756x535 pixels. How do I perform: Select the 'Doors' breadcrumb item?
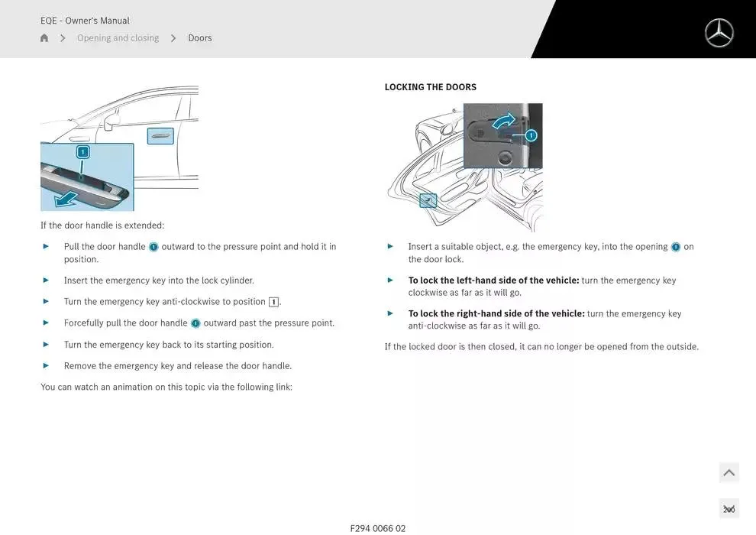(x=200, y=38)
